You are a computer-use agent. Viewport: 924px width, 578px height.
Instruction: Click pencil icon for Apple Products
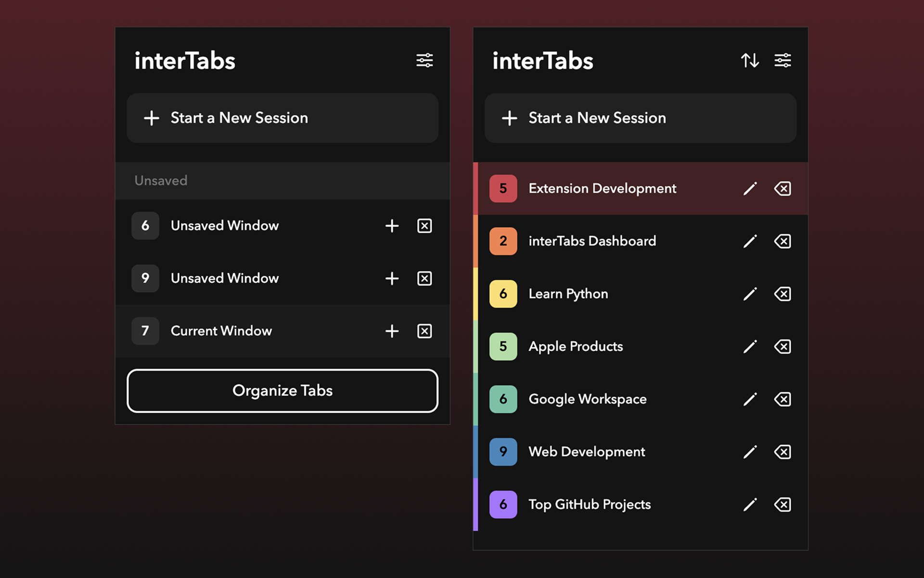click(750, 347)
